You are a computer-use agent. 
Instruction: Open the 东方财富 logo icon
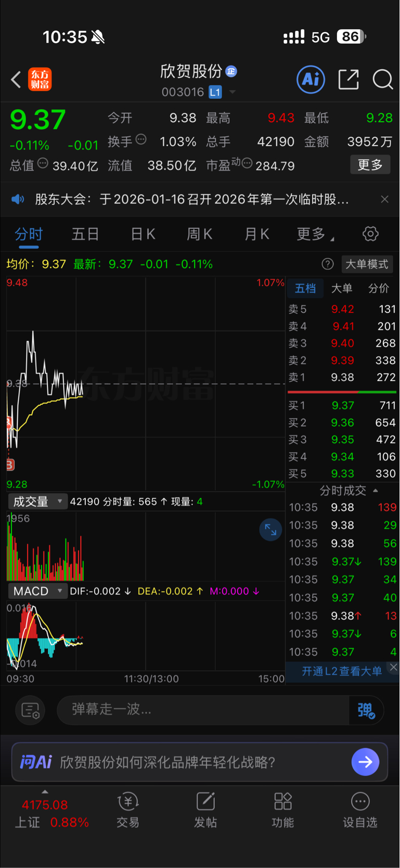click(x=40, y=79)
